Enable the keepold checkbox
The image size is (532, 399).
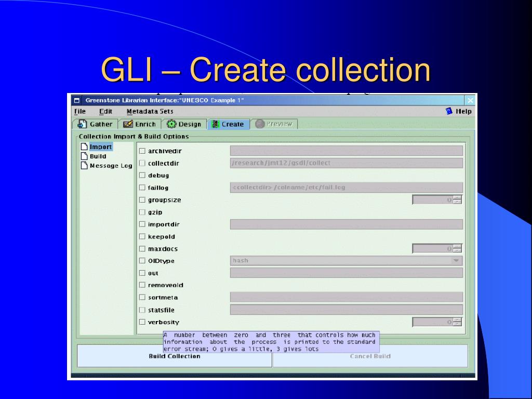(x=142, y=236)
